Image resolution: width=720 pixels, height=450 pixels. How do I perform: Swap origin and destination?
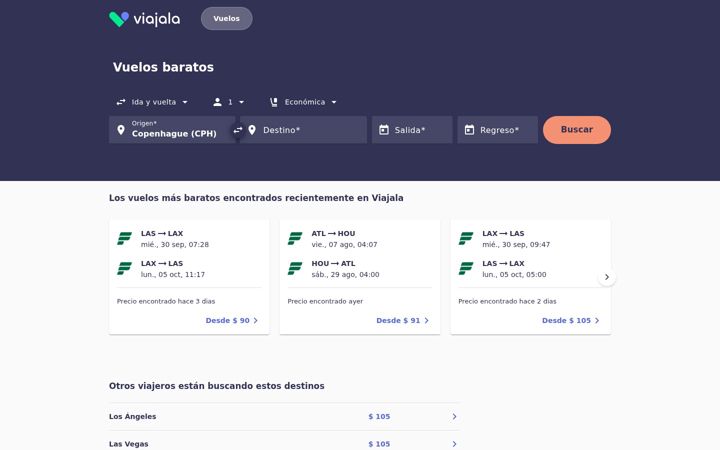pyautogui.click(x=237, y=130)
